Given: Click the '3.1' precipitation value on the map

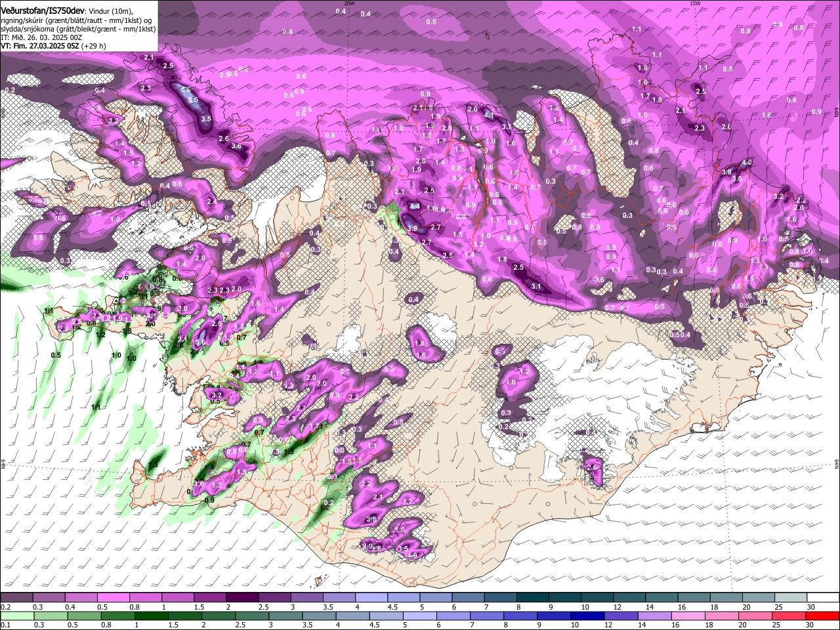Looking at the screenshot, I should pos(536,286).
